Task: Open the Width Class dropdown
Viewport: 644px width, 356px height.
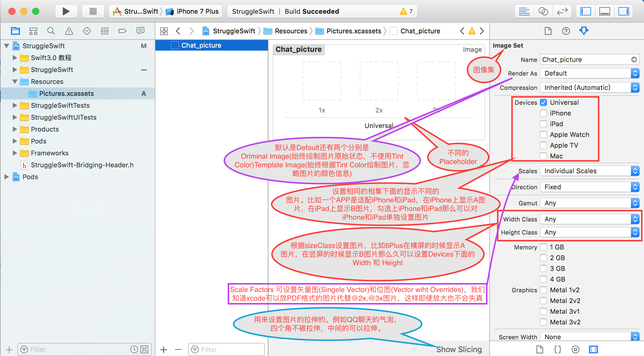Action: point(590,219)
